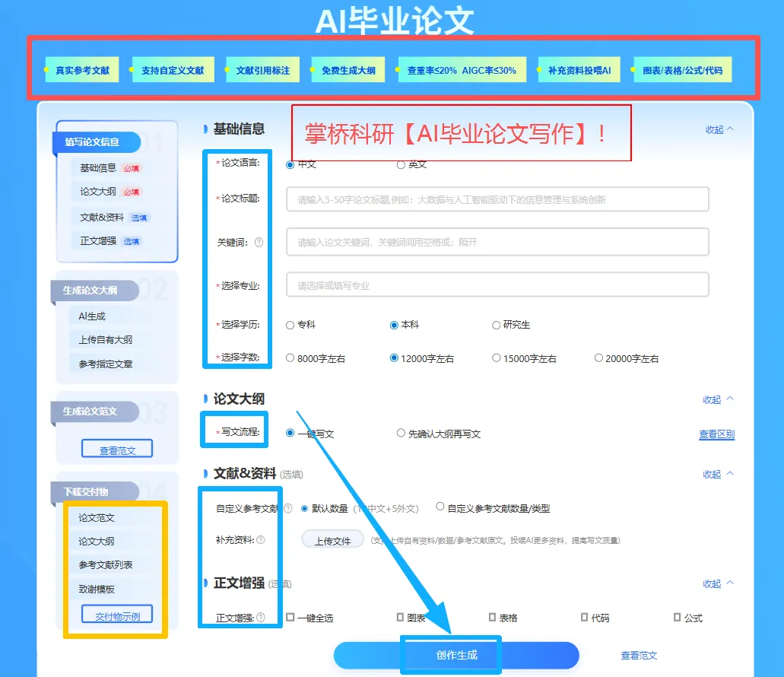Click the 查重率≤20% AIGC率≤30% tag
Screen dimensions: 784x677
coord(462,70)
